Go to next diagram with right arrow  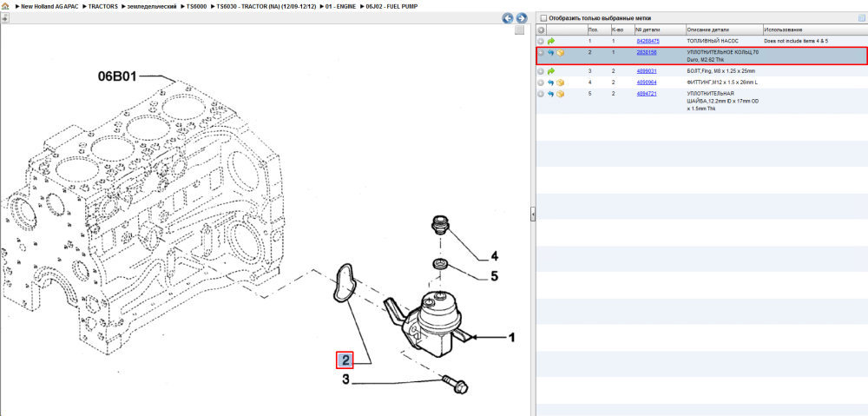521,18
